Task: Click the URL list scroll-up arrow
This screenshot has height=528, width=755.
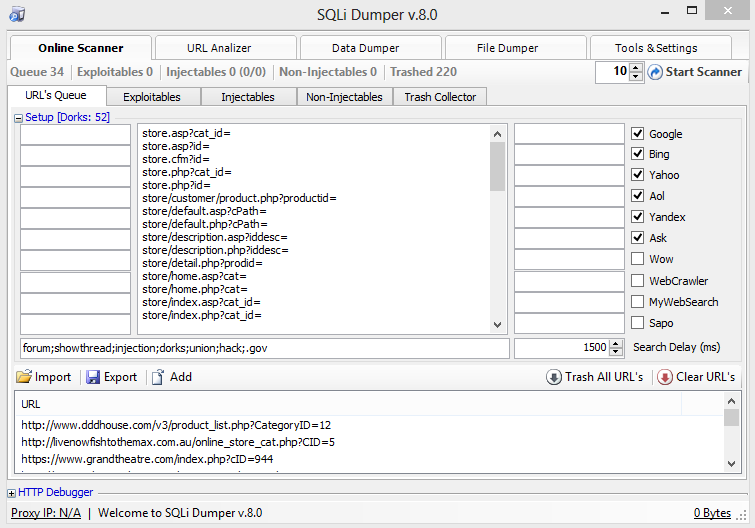Action: point(731,401)
